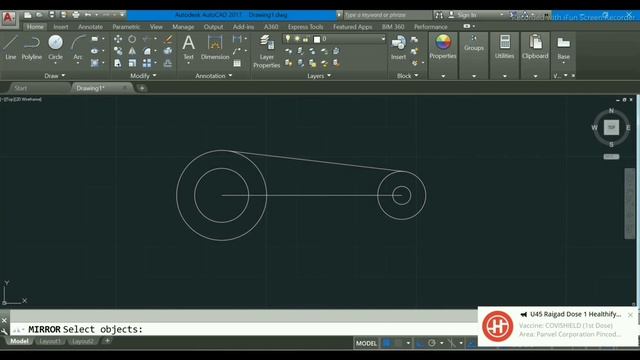Toggle polar tracking in status bar
This screenshot has height=360, width=640.
pyautogui.click(x=432, y=343)
